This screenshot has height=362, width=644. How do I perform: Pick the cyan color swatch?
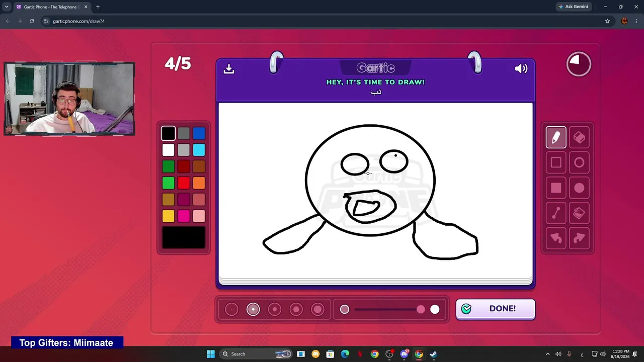[x=199, y=150]
